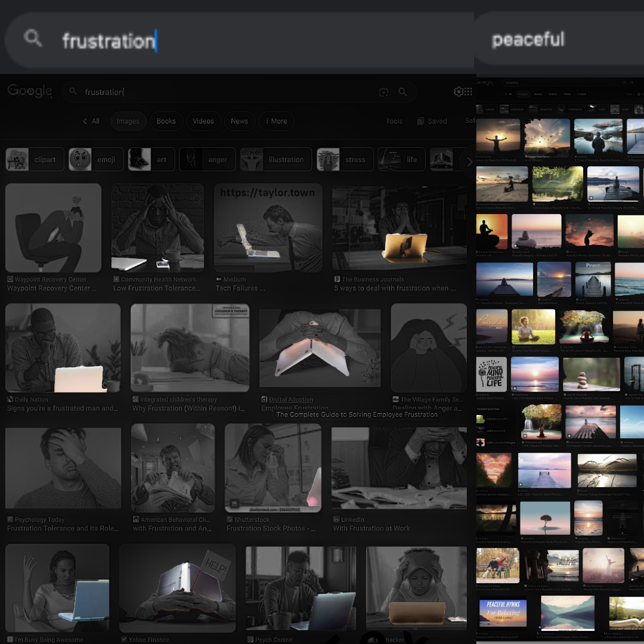This screenshot has width=644, height=644.
Task: Open the Books tab on frustration page
Action: [x=166, y=121]
